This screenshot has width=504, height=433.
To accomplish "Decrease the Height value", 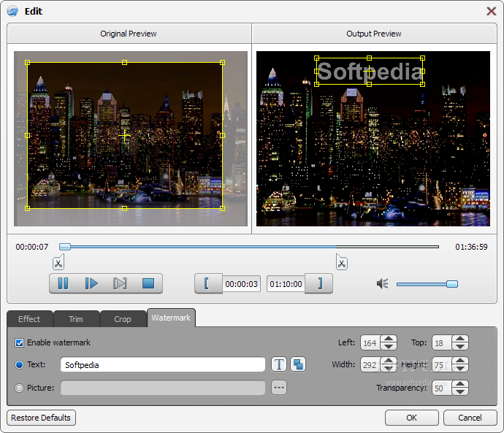I will coord(460,369).
